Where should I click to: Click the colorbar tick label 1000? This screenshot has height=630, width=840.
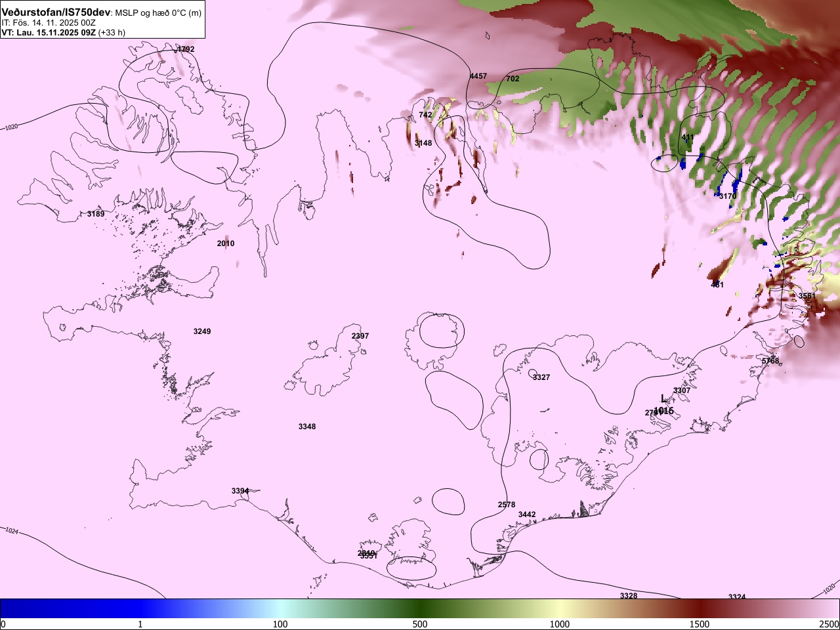point(560,623)
